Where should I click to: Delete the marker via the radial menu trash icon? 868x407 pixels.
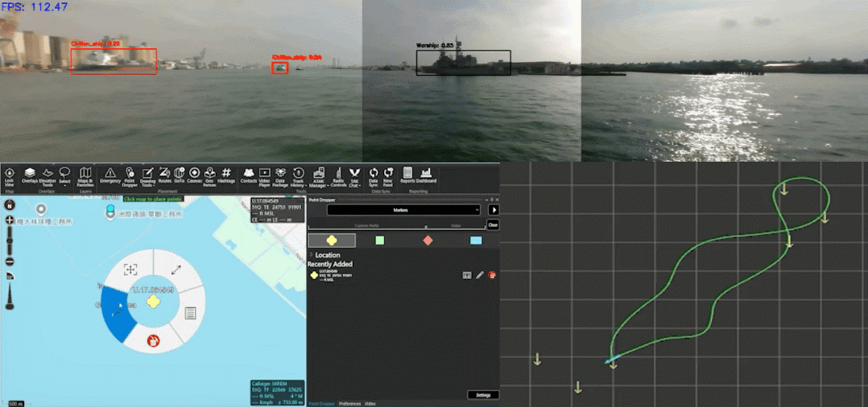pos(153,342)
